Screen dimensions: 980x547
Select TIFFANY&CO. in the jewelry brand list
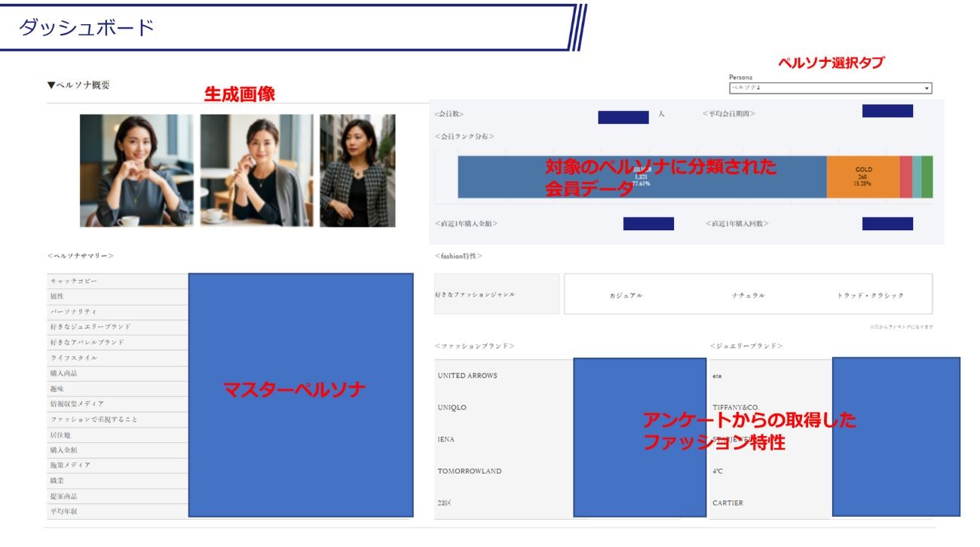(x=735, y=407)
